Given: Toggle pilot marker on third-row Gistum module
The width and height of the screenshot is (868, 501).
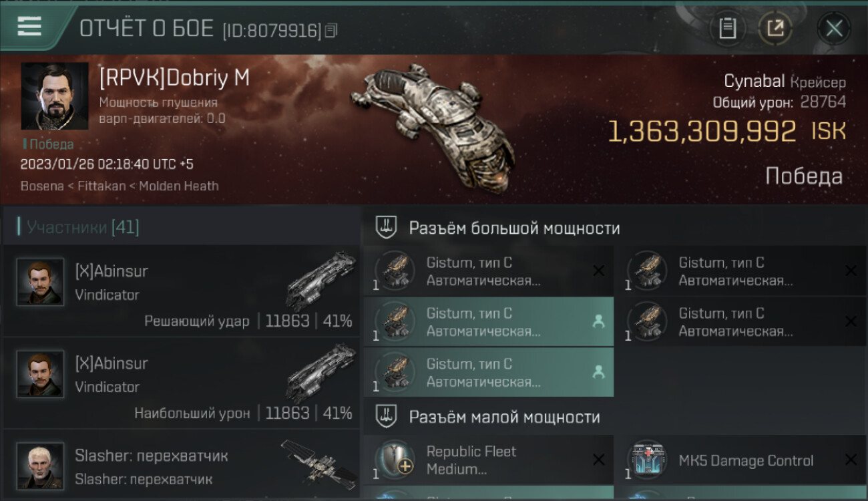Looking at the screenshot, I should (598, 372).
